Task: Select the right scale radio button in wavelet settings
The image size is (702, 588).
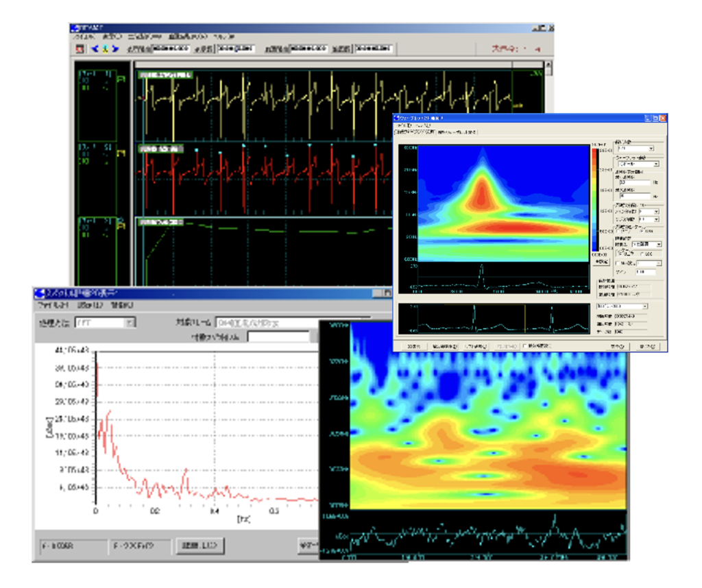Action: pyautogui.click(x=642, y=254)
